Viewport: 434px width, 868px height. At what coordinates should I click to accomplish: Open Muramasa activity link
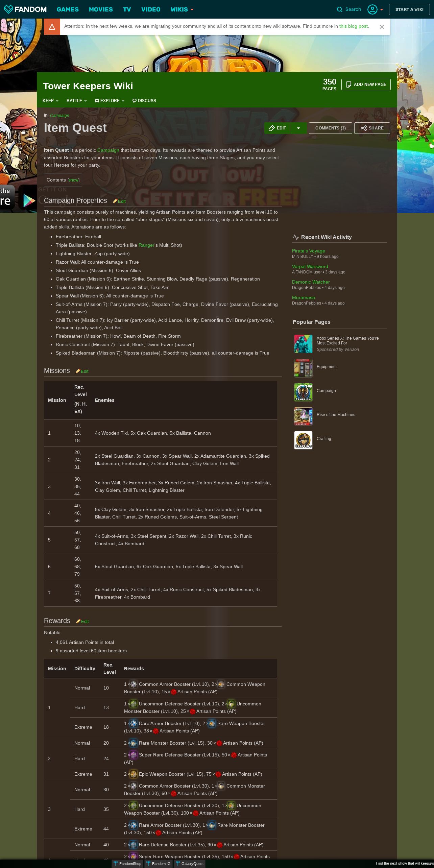click(x=304, y=297)
